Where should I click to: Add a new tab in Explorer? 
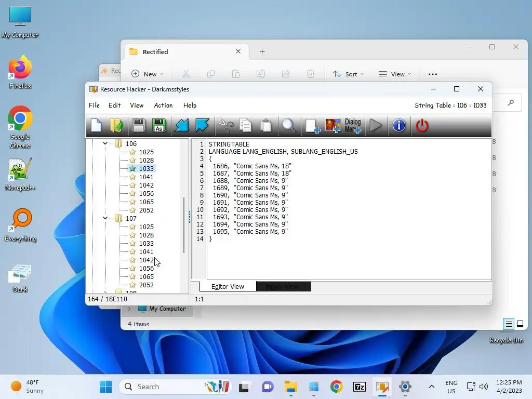[262, 51]
